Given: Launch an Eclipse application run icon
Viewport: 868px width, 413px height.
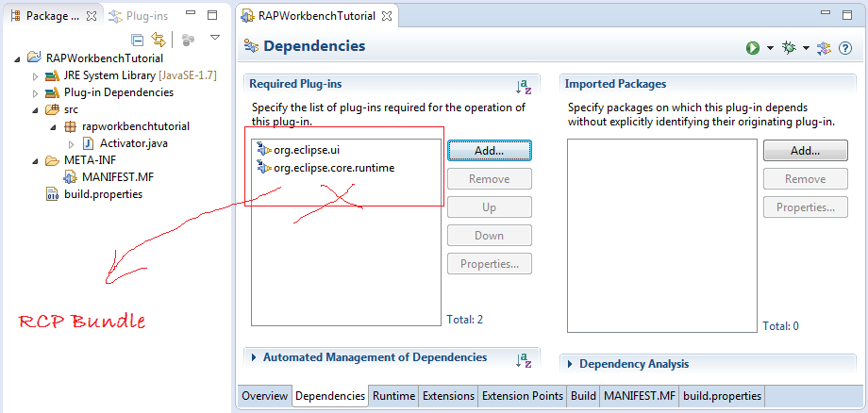Looking at the screenshot, I should (752, 48).
